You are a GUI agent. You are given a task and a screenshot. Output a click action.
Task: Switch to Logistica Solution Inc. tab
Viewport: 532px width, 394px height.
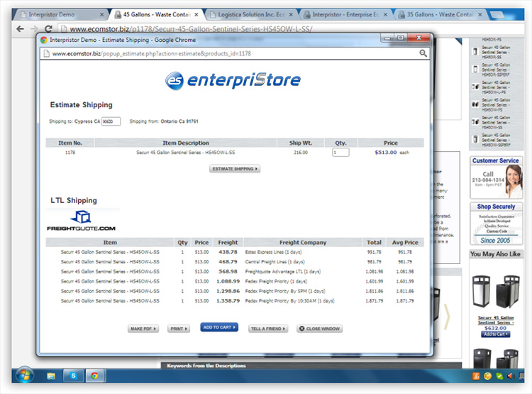tap(250, 15)
